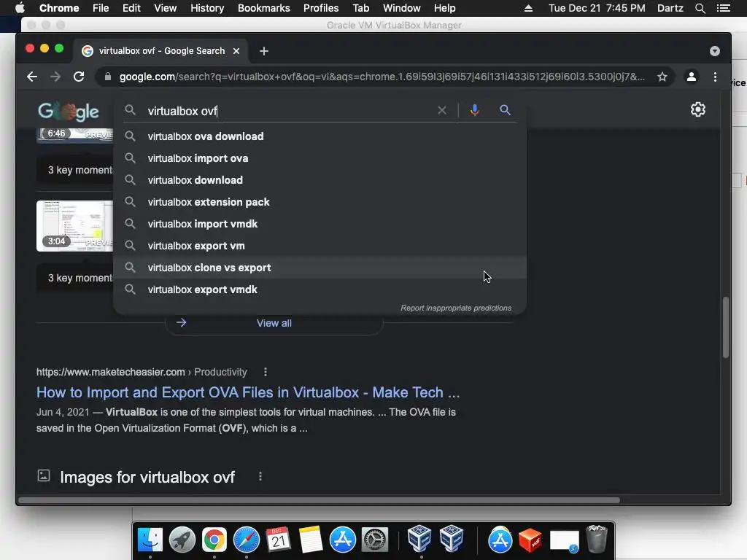Click the Images for virtualbox ovf heading
This screenshot has width=747, height=560.
point(147,477)
